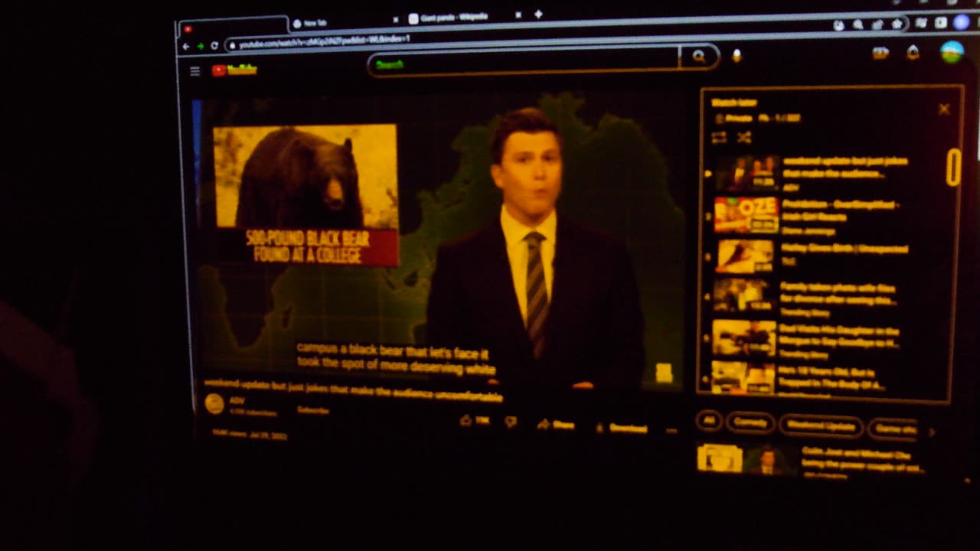Image resolution: width=980 pixels, height=551 pixels.
Task: Click the zoom magnifier icon in address bar
Action: (858, 25)
